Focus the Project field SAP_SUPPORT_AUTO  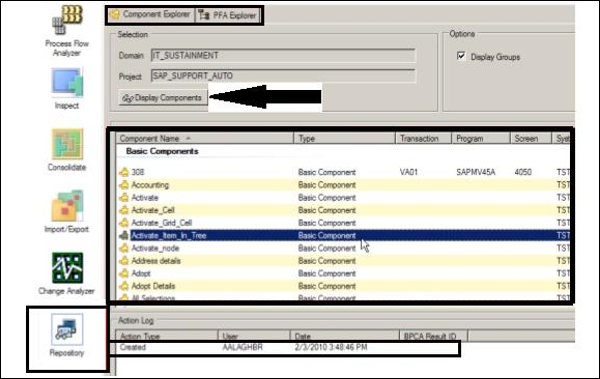283,76
